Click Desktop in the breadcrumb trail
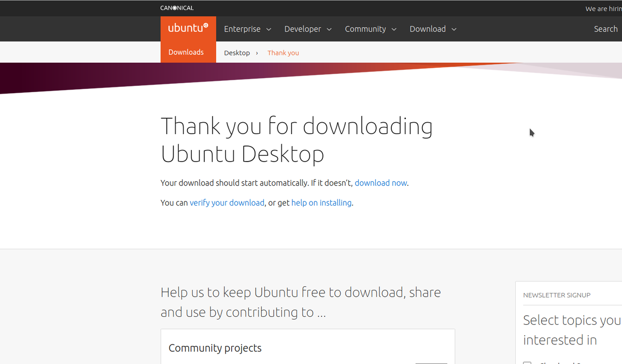622x364 pixels. tap(237, 52)
